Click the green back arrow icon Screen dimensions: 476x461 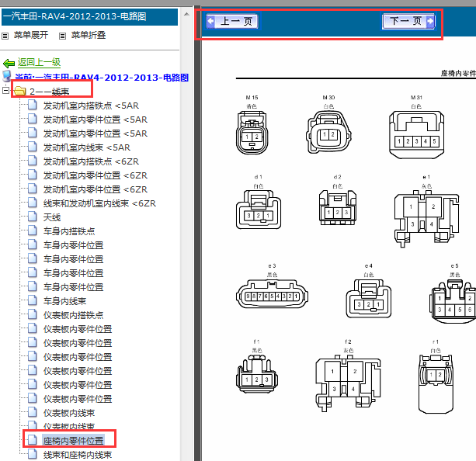(9, 63)
